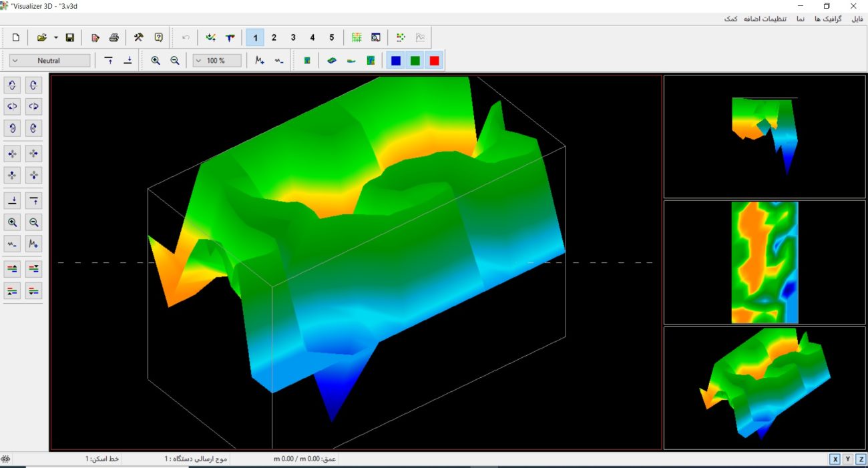Viewport: 868px width, 468px height.
Task: Open the Neutral mode dropdown
Action: (50, 61)
